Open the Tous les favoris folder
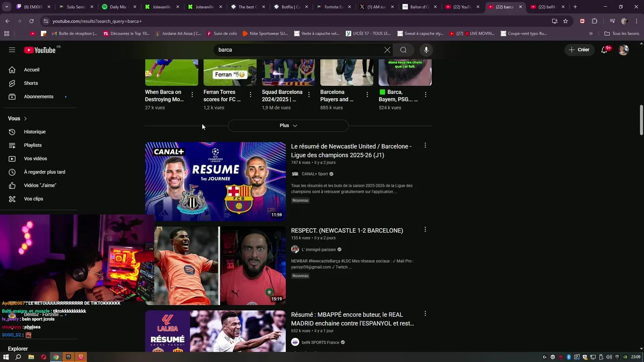Screen dimensions: 644x362 click(621, 34)
